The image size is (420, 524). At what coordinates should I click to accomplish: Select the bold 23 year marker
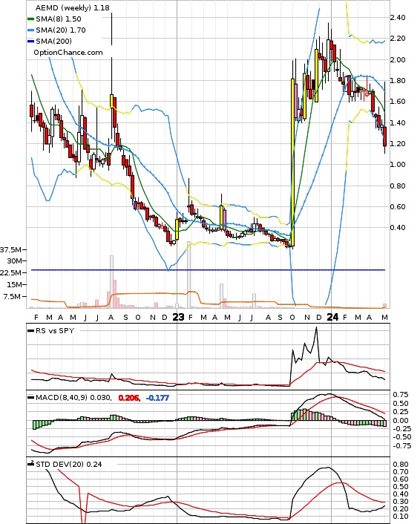click(178, 317)
